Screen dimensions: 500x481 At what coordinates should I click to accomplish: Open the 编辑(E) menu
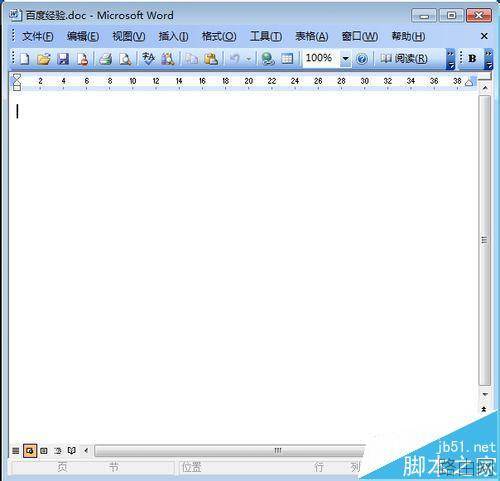coord(83,36)
